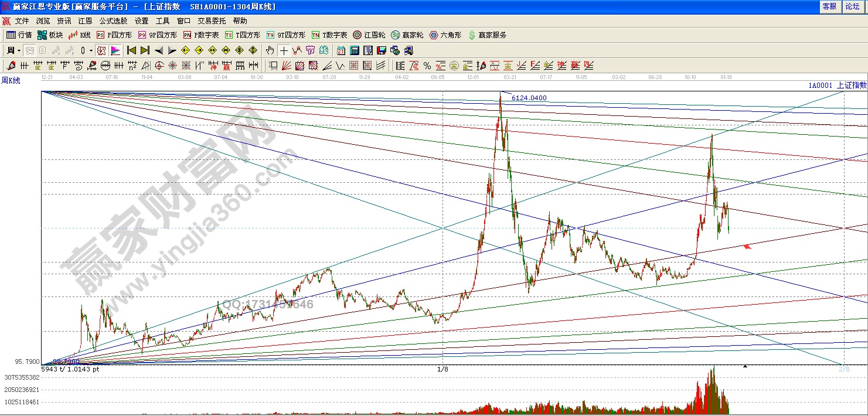Toggle the crosshair cursor mode
The height and width of the screenshot is (416, 868).
pos(284,50)
